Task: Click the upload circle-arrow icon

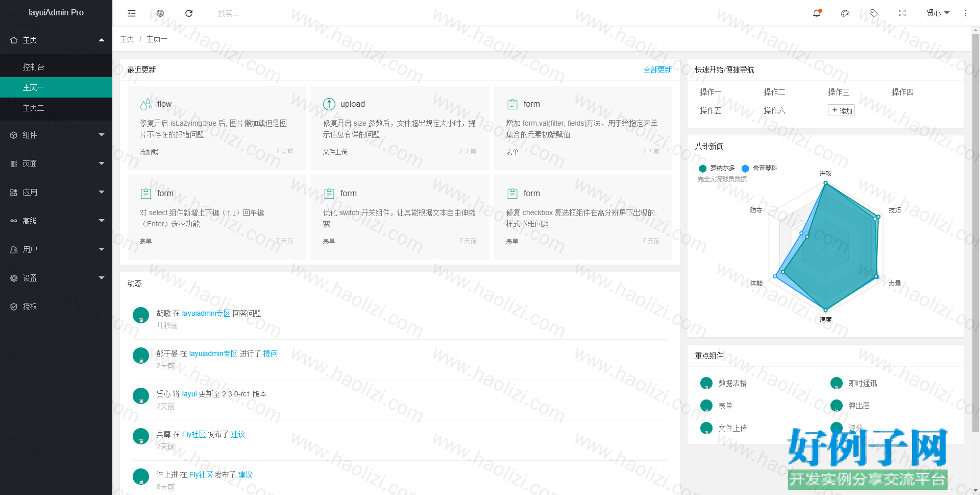Action: pyautogui.click(x=329, y=104)
